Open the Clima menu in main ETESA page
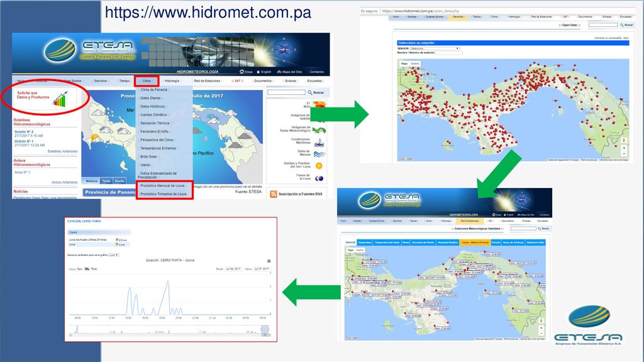 coord(147,81)
